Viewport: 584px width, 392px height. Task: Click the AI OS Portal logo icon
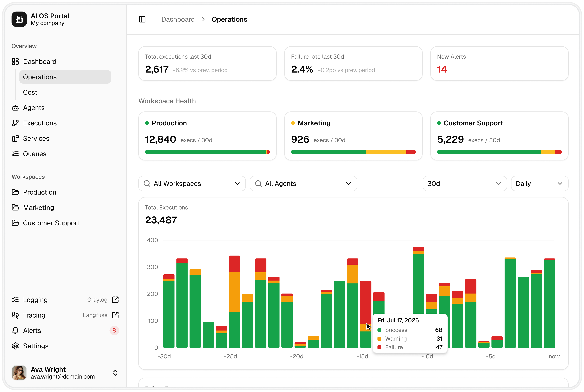(x=19, y=19)
